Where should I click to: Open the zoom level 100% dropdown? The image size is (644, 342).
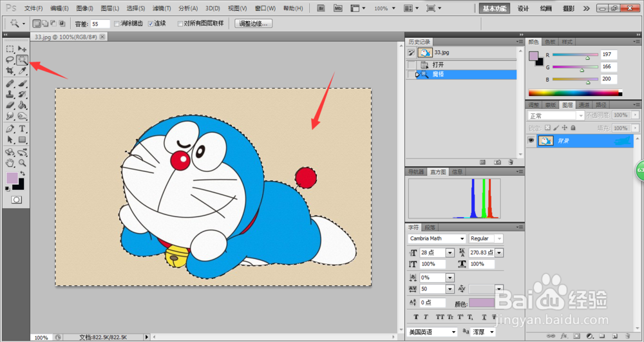(x=393, y=8)
